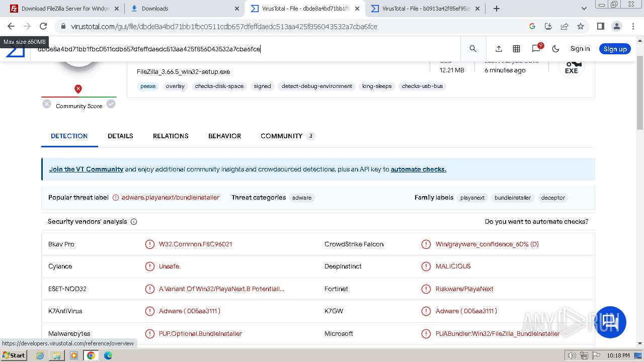
Task: Open the COMMUNITY tab
Action: [x=287, y=136]
